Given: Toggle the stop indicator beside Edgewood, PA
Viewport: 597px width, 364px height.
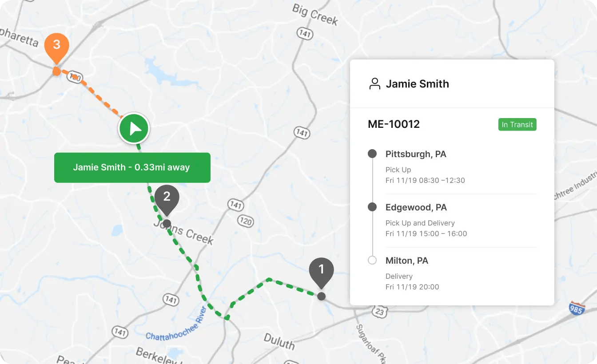Looking at the screenshot, I should (x=372, y=207).
